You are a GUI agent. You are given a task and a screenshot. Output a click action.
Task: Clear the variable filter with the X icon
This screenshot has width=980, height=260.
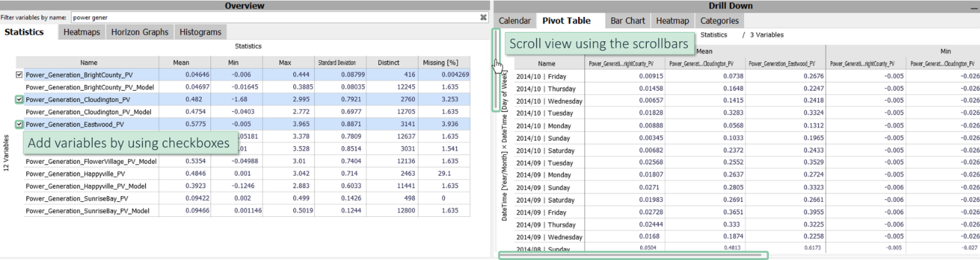(483, 18)
